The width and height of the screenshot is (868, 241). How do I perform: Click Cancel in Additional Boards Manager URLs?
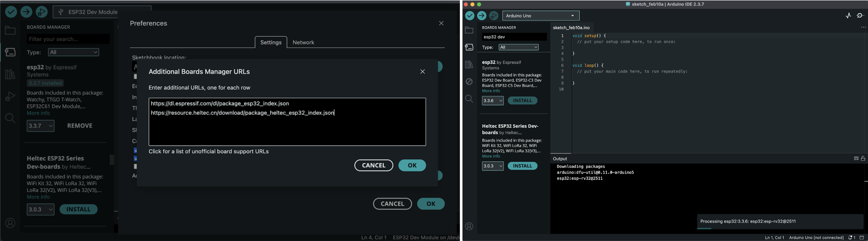point(373,165)
